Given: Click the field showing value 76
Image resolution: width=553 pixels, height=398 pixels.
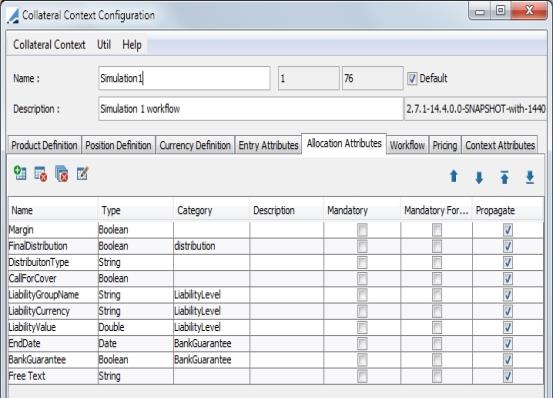Looking at the screenshot, I should point(372,78).
